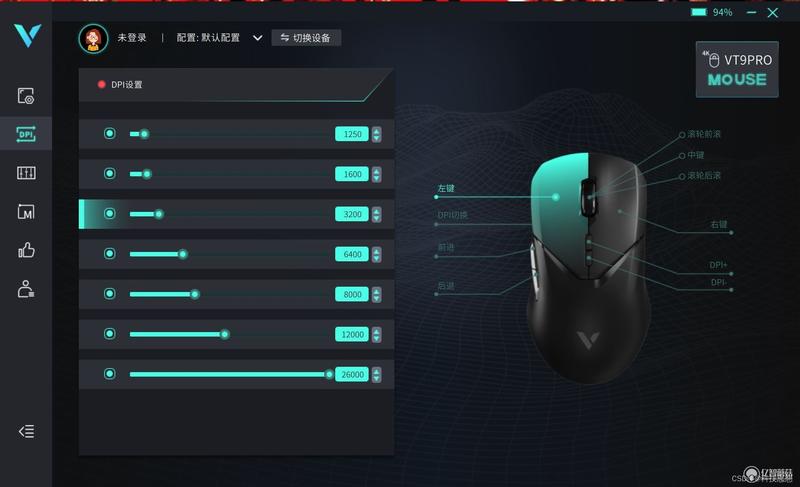Click the user avatar picture

93,38
